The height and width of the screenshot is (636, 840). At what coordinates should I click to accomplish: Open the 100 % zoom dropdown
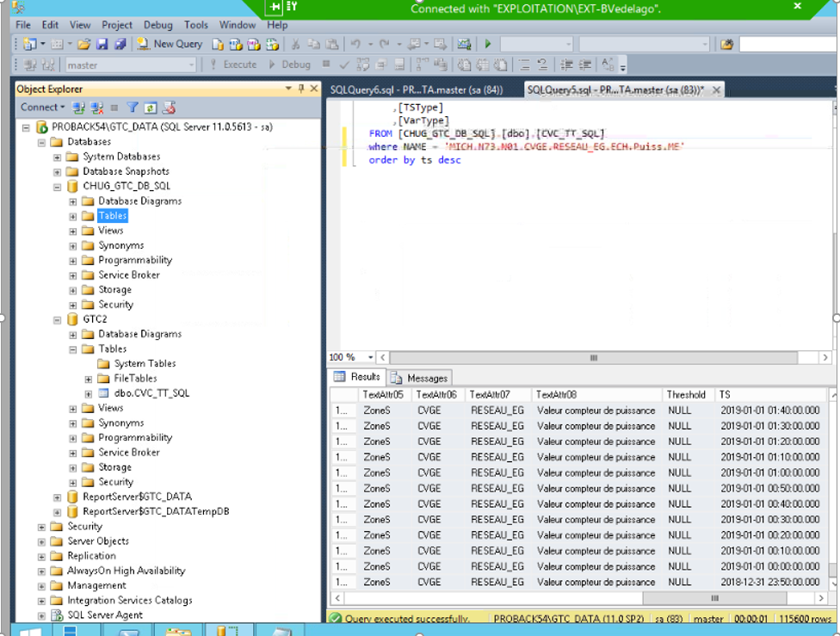click(371, 357)
